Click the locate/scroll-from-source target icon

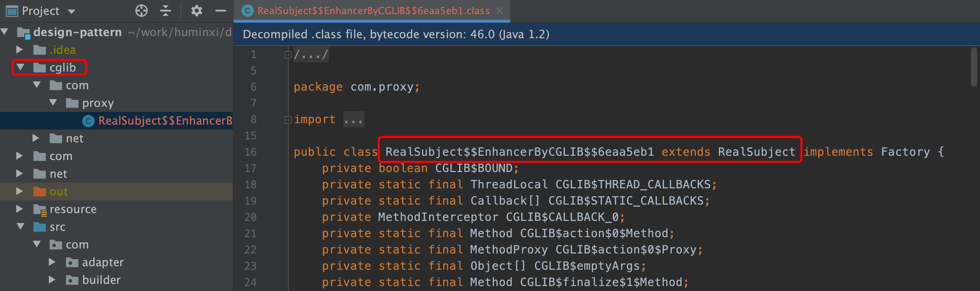pyautogui.click(x=141, y=11)
